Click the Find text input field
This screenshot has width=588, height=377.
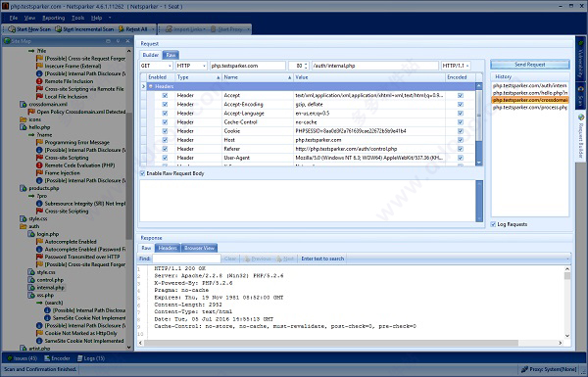(186, 259)
